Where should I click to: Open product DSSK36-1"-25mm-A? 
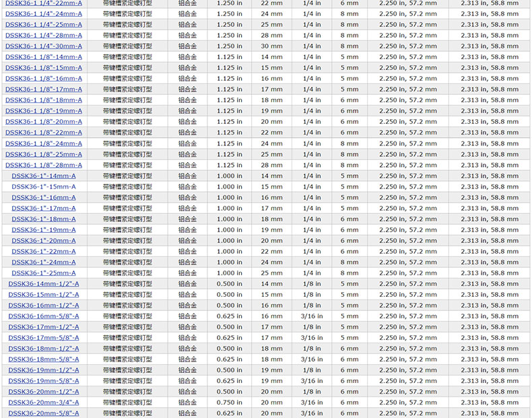(x=44, y=273)
